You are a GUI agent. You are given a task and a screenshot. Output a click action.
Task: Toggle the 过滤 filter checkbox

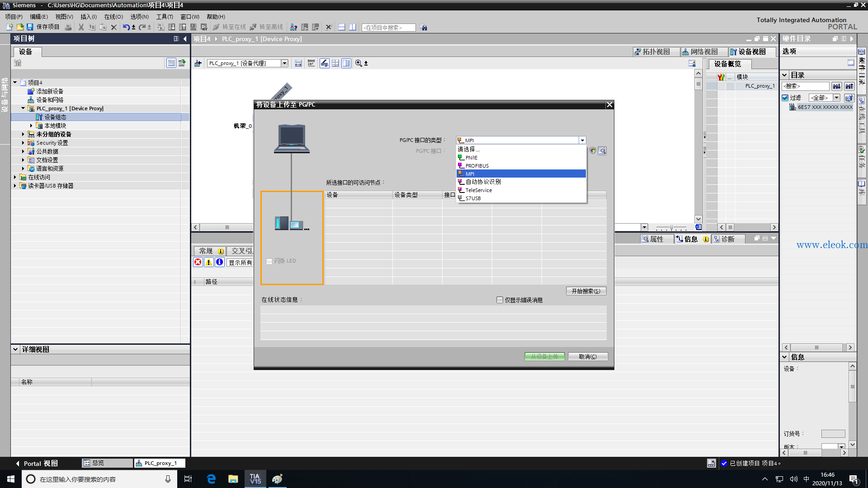785,98
